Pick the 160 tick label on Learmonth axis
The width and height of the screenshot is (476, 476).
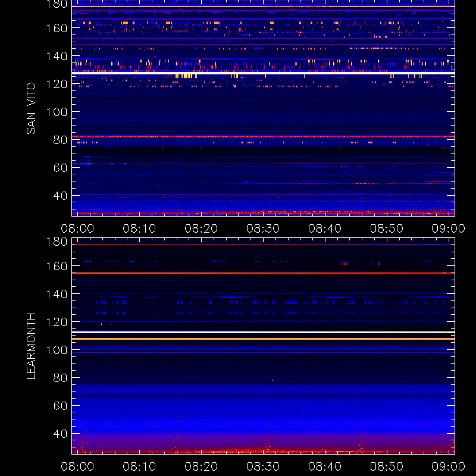tap(57, 266)
